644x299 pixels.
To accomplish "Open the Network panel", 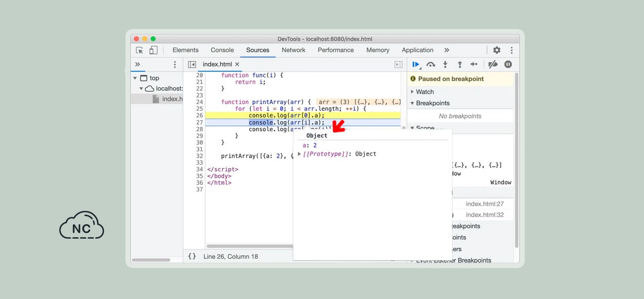I will [294, 50].
